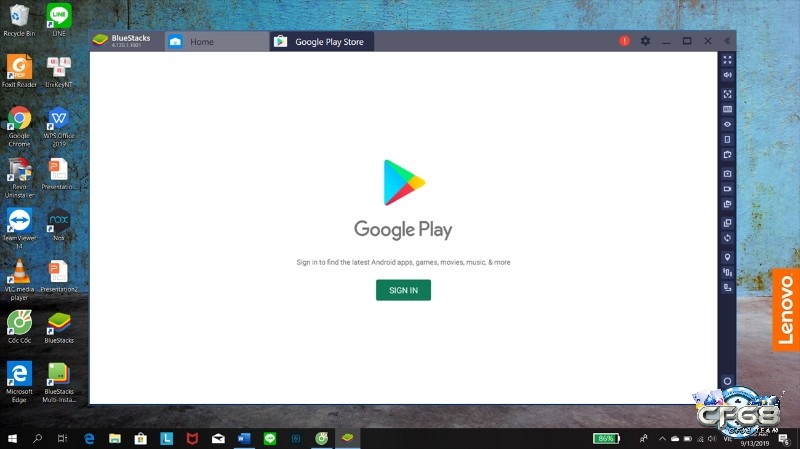Open UniKeyNT desktop shortcut
The image size is (800, 449).
[x=59, y=71]
